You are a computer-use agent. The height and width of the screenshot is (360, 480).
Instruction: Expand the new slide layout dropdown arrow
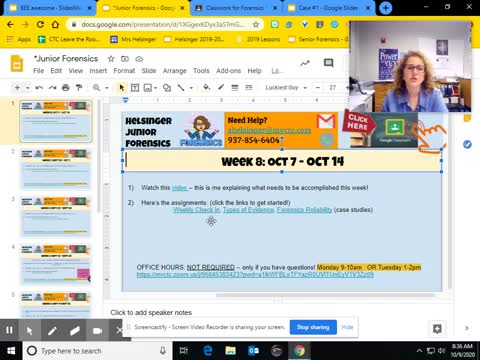click(28, 88)
